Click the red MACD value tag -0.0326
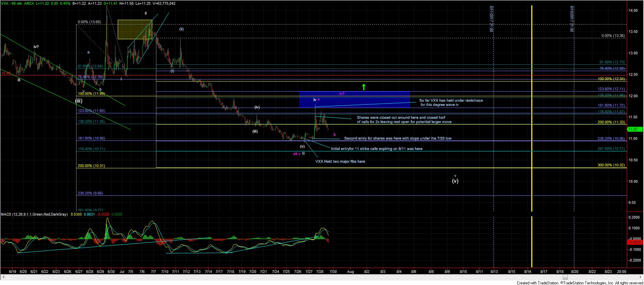Image resolution: width=644 pixels, height=285 pixels. point(635,242)
